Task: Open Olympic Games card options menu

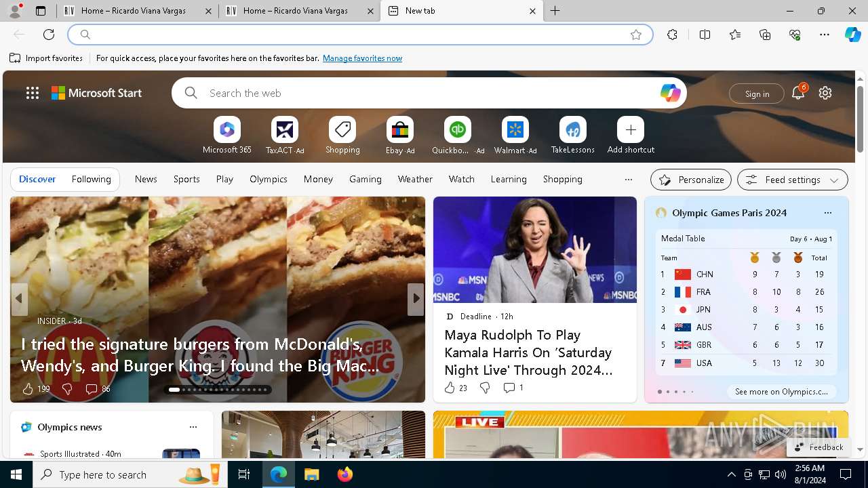Action: click(x=827, y=213)
